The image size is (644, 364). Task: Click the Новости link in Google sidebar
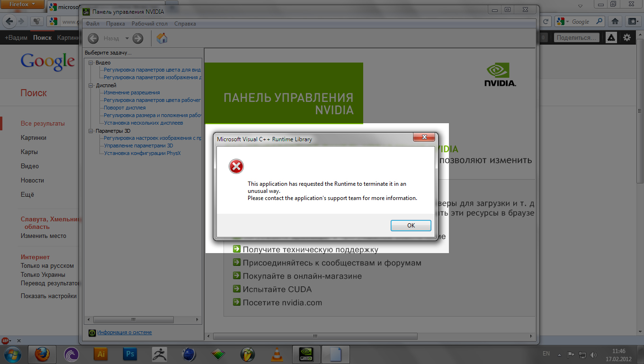(x=32, y=181)
